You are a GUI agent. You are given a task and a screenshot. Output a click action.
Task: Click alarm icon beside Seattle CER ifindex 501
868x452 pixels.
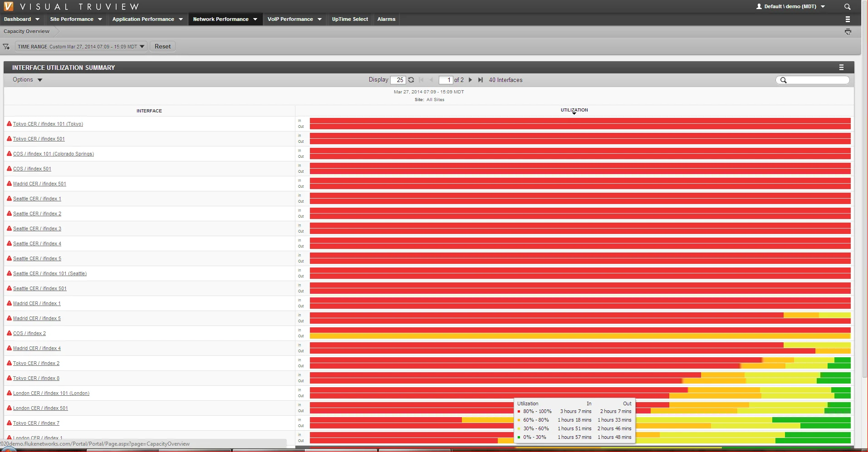coord(9,288)
